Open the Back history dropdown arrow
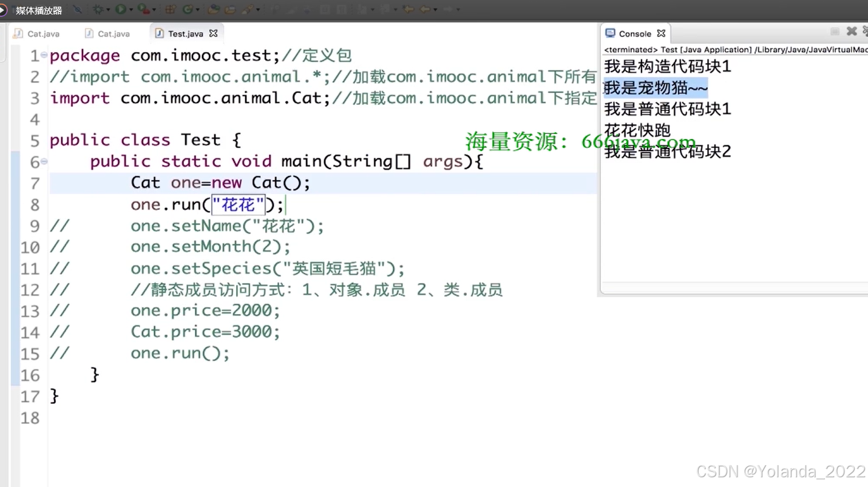868x487 pixels. tap(435, 10)
